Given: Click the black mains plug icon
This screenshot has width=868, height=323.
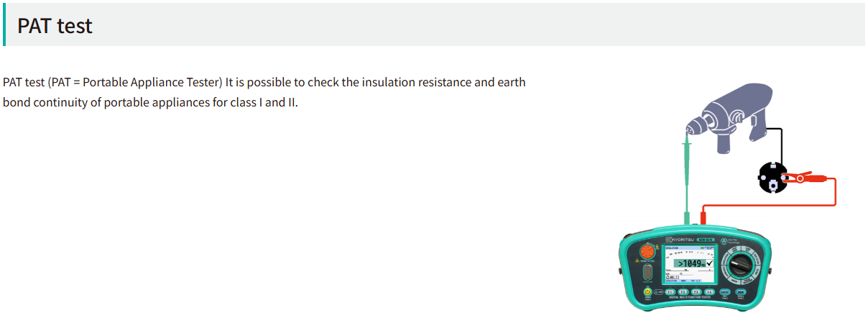Looking at the screenshot, I should pyautogui.click(x=771, y=176).
